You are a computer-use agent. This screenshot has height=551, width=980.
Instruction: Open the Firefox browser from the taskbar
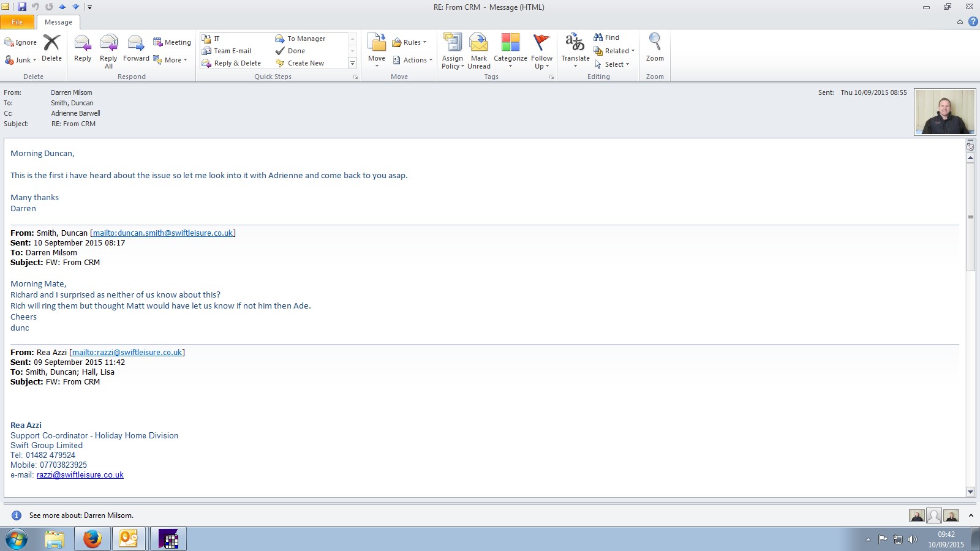point(92,539)
